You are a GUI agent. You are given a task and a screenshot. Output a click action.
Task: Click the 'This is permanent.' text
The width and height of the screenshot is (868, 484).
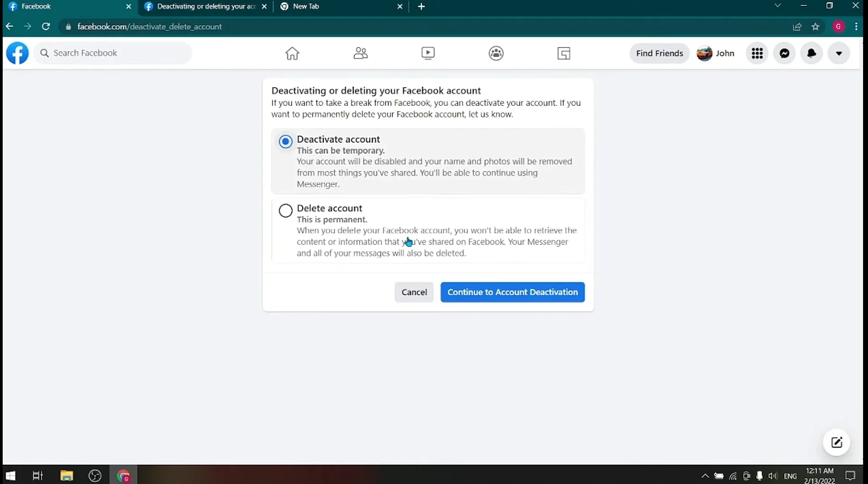click(x=332, y=220)
